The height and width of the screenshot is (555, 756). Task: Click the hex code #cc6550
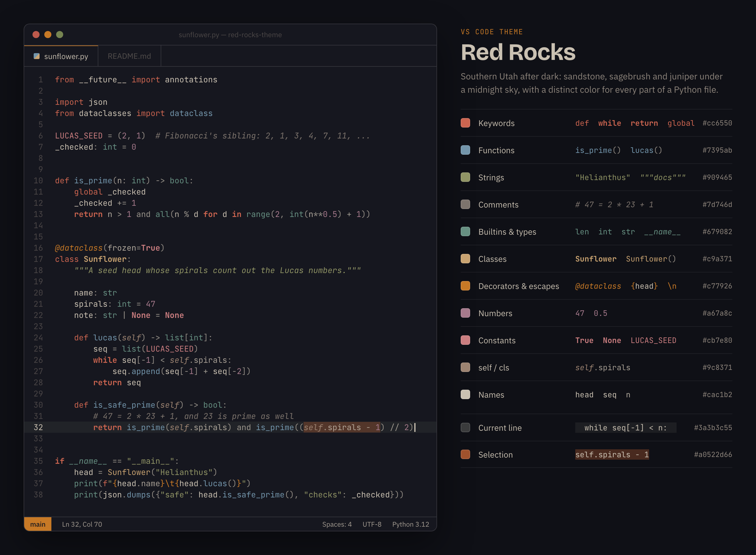coord(717,123)
